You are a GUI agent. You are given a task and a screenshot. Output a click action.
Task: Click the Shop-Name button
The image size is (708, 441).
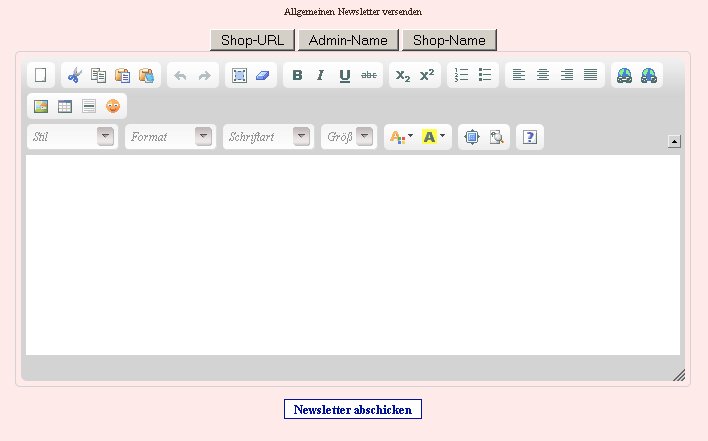click(x=449, y=40)
